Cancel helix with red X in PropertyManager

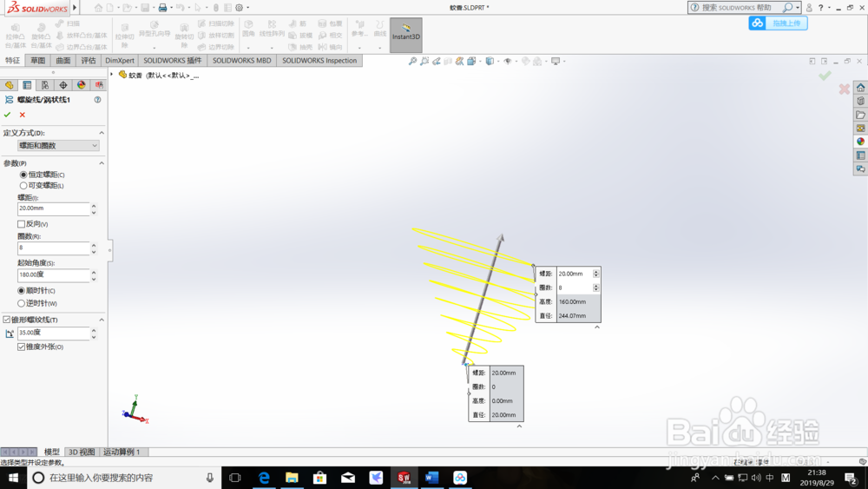coord(23,115)
